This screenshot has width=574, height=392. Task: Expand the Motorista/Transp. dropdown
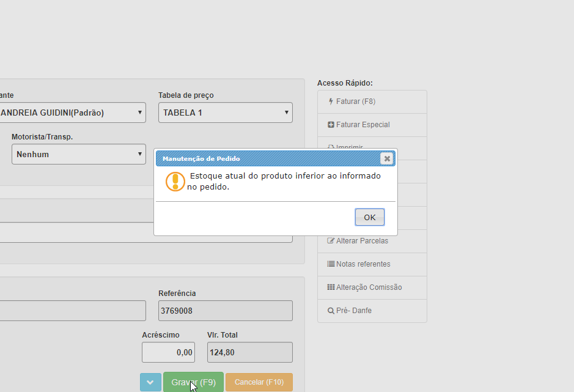[x=78, y=154]
